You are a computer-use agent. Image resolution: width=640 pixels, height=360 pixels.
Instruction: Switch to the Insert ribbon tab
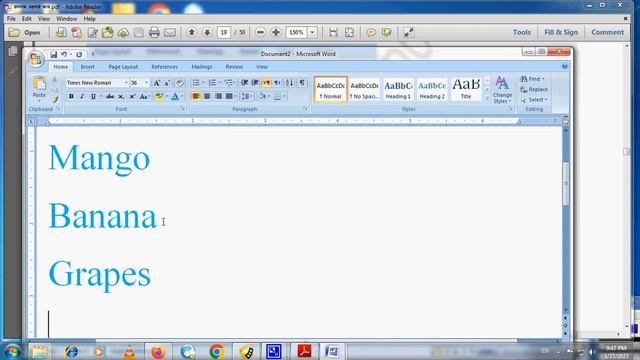pos(87,67)
